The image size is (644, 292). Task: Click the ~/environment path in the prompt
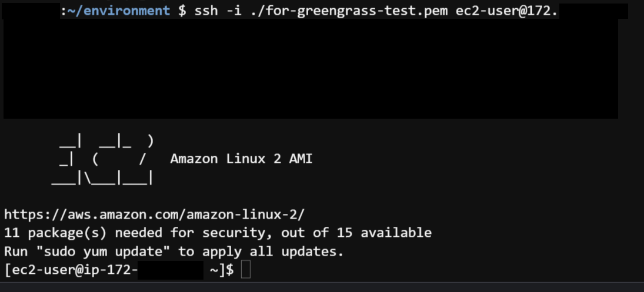tap(119, 11)
